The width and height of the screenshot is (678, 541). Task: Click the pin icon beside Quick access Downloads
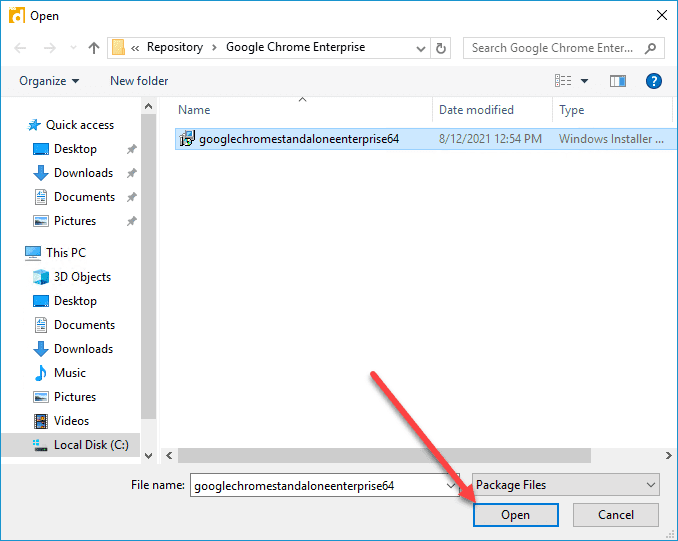coord(131,173)
